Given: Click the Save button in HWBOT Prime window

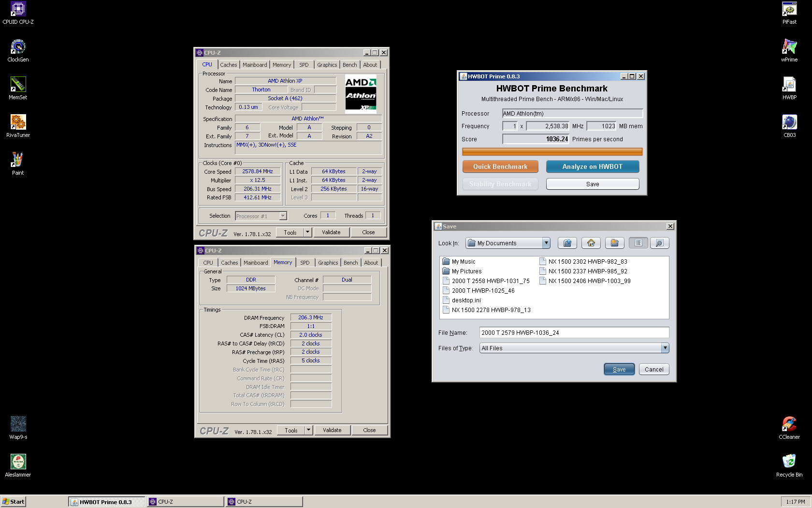Looking at the screenshot, I should [593, 184].
